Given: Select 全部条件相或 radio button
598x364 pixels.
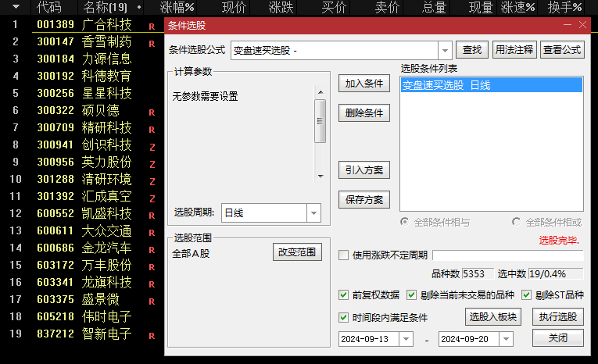Looking at the screenshot, I should [x=516, y=222].
